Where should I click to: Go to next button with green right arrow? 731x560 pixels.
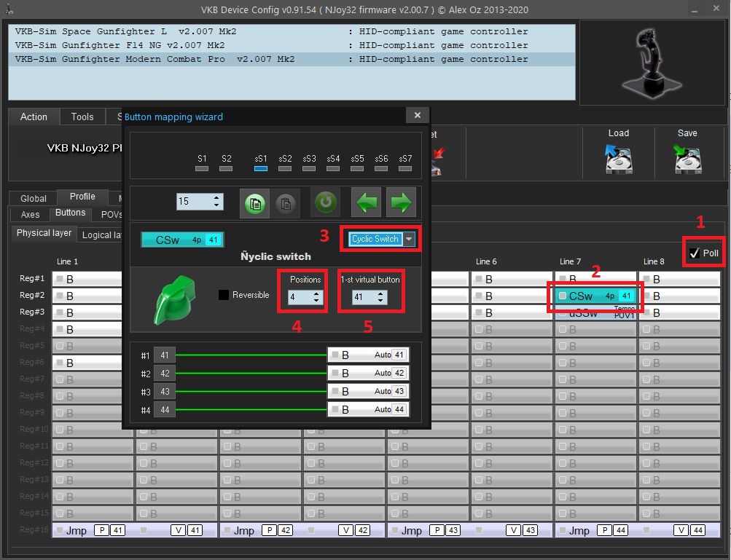(401, 202)
